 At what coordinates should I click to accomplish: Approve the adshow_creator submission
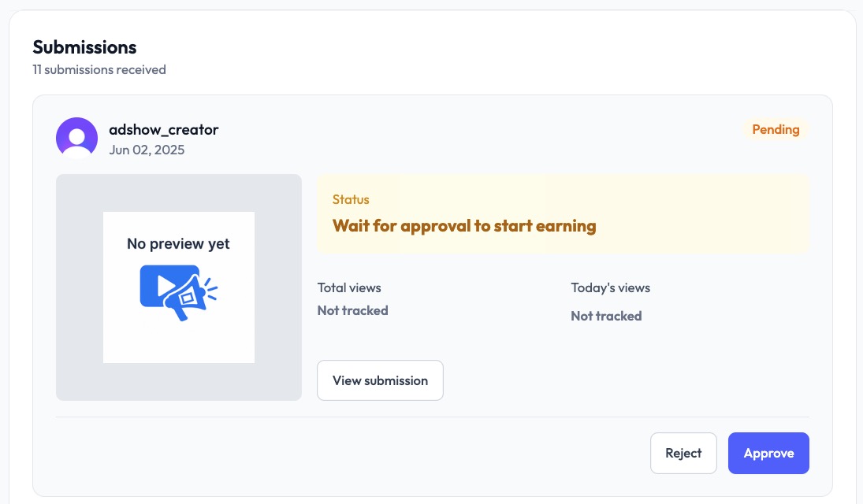coord(768,453)
